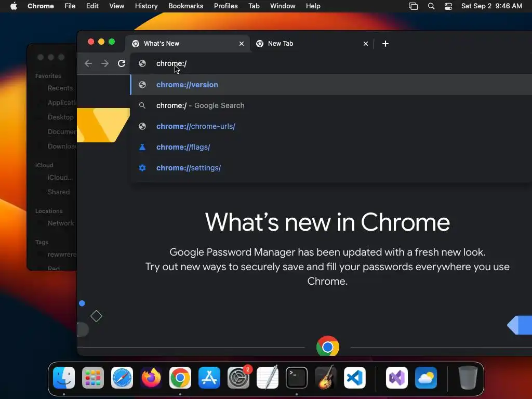Open Firefox from the Dock
Screen dimensions: 532x399
point(151,378)
